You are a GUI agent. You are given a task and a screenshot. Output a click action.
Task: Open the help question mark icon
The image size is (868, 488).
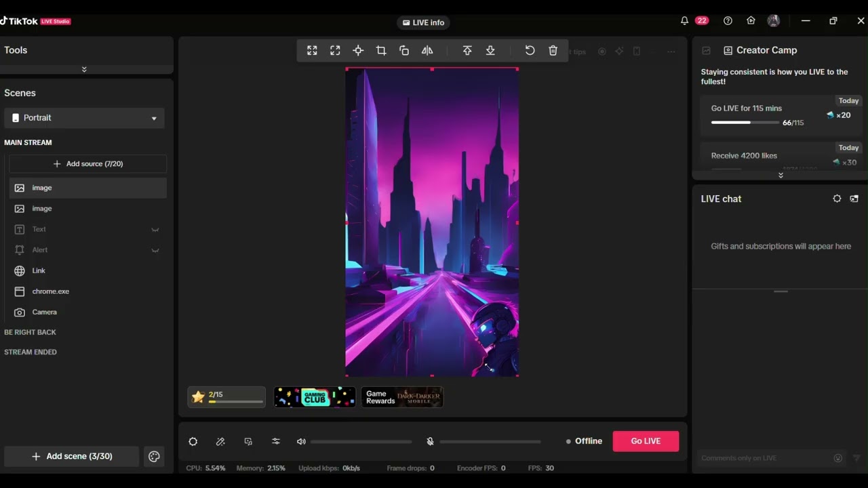pyautogui.click(x=728, y=21)
